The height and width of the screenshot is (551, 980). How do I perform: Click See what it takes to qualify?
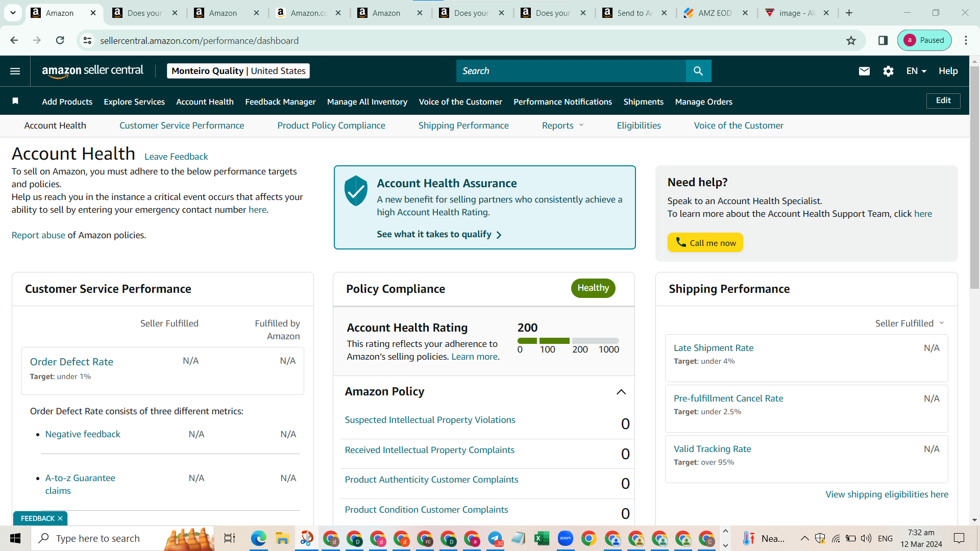point(439,234)
